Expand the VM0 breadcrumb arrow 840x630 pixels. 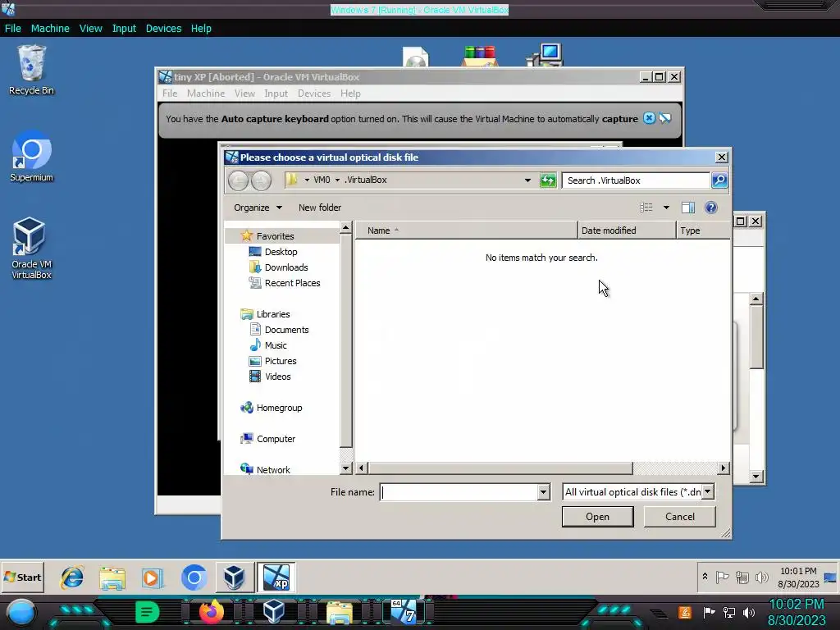click(337, 180)
